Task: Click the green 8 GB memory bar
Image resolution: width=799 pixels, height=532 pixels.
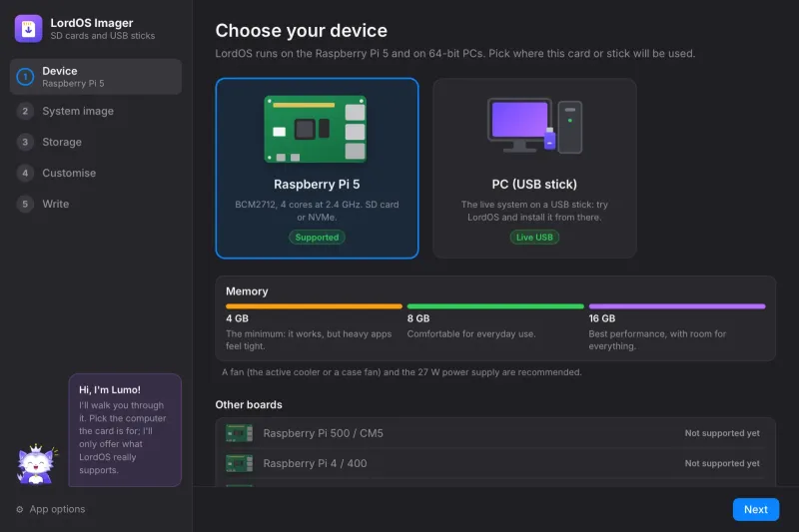Action: [x=495, y=306]
